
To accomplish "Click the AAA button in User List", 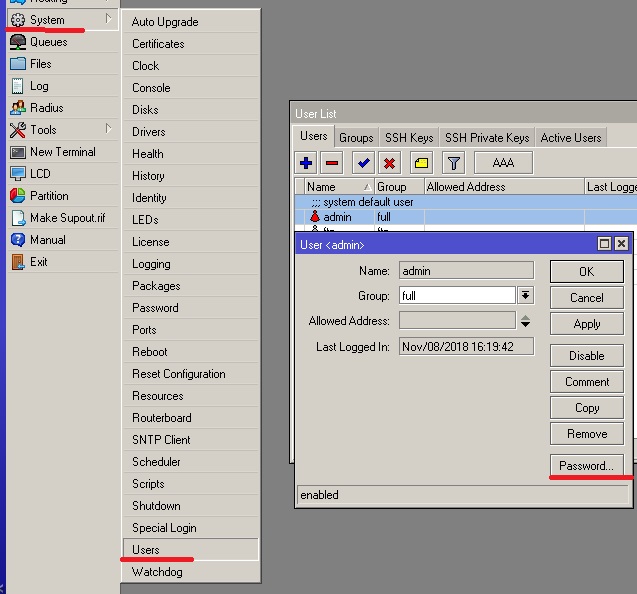I will pos(503,163).
